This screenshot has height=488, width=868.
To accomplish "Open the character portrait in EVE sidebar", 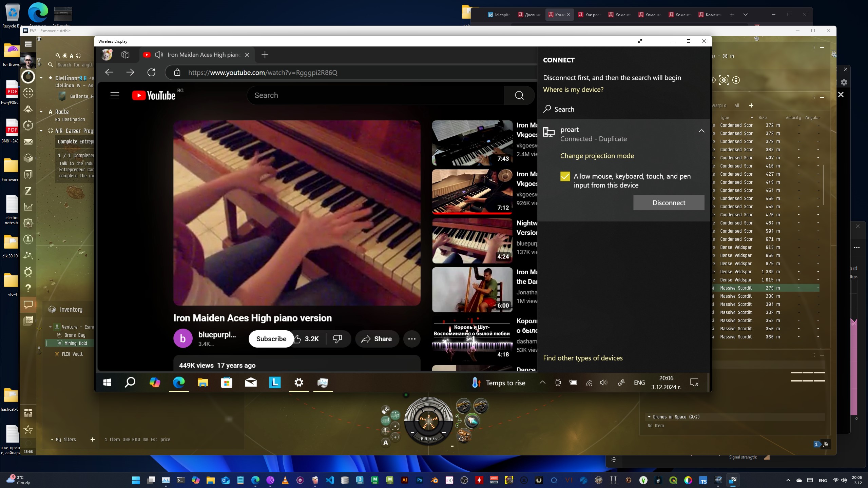I will pos(28,61).
